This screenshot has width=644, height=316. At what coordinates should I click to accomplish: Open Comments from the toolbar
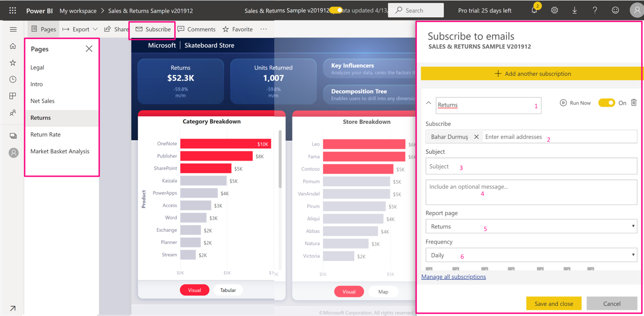tap(196, 29)
